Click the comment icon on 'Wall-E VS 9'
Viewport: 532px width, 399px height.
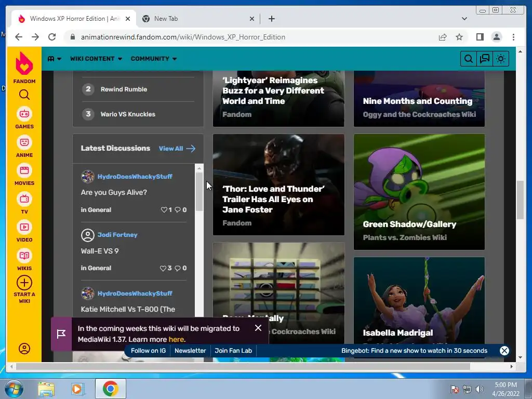178,269
